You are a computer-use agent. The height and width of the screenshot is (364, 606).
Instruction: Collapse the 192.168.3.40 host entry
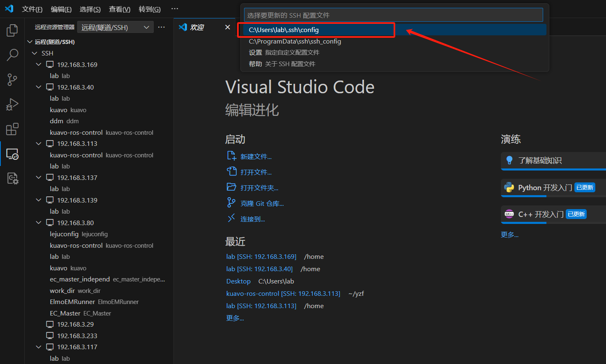[x=38, y=87]
